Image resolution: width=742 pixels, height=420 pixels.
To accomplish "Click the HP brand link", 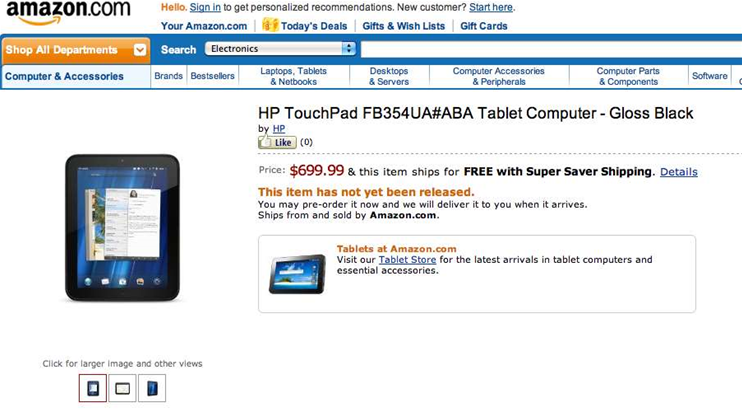I will pyautogui.click(x=279, y=129).
